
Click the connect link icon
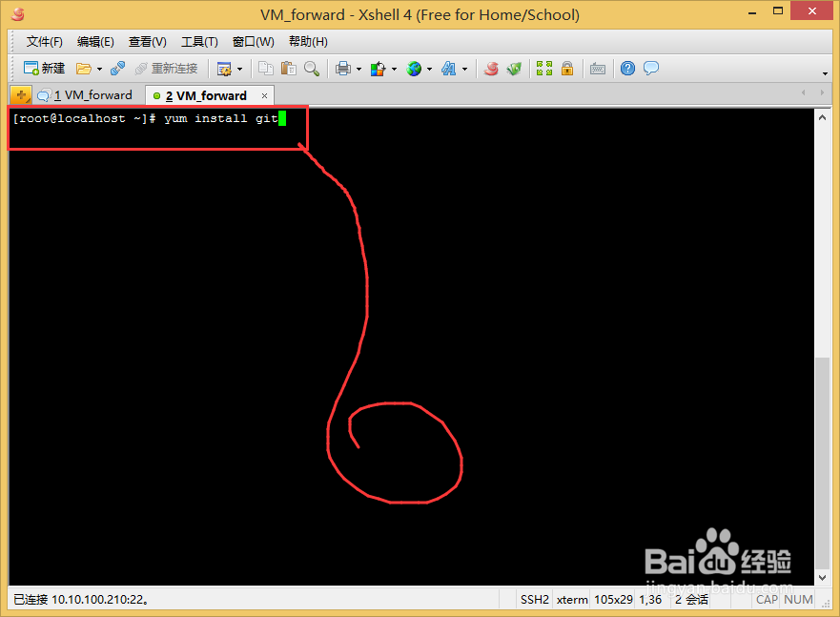click(118, 69)
